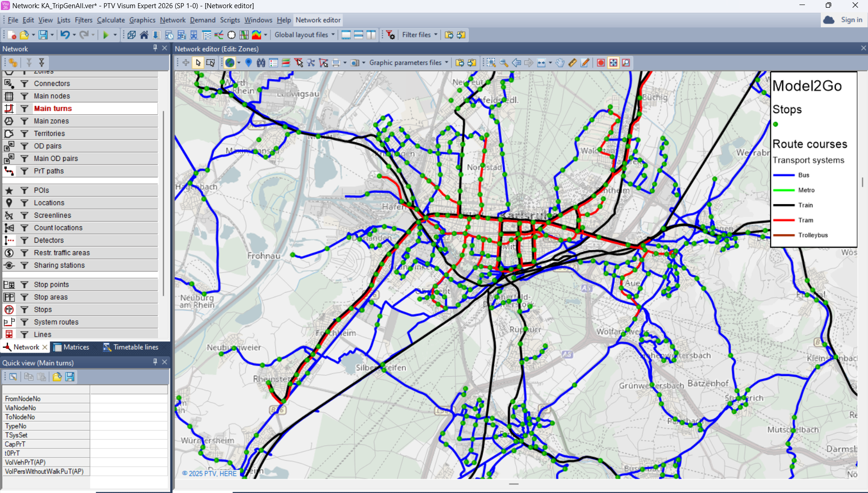Select Stop points in the Network list
The width and height of the screenshot is (868, 493).
coord(51,284)
